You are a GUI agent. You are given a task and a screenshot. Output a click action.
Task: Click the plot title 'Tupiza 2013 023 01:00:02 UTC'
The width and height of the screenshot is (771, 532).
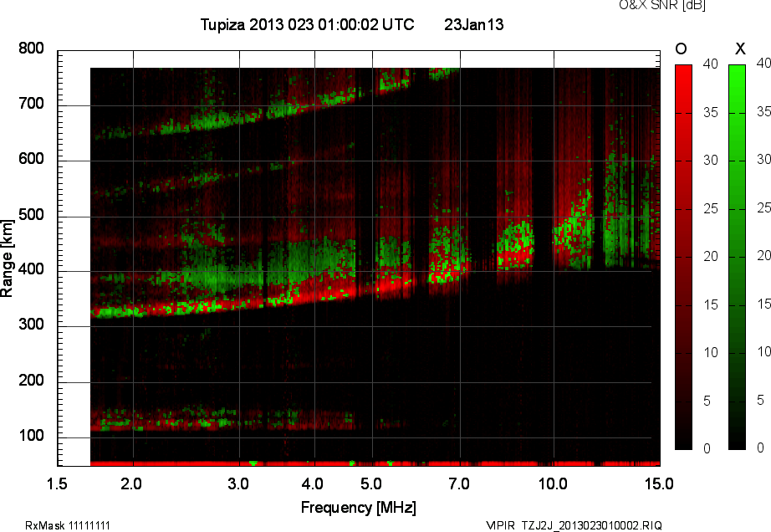[x=308, y=24]
